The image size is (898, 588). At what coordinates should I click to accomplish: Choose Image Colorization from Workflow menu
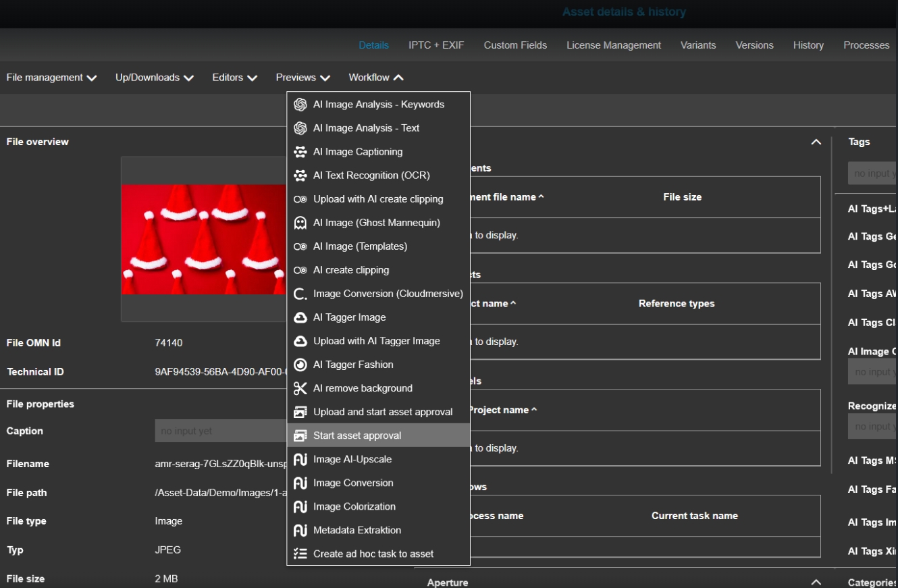[x=354, y=506]
